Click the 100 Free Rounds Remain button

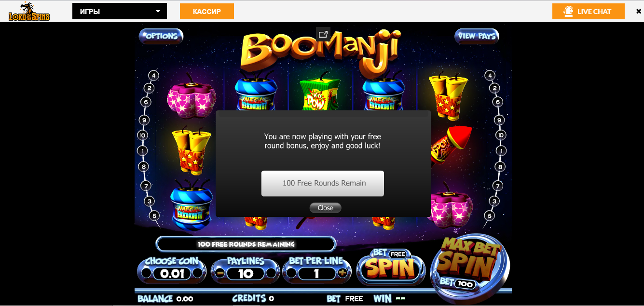pos(323,183)
